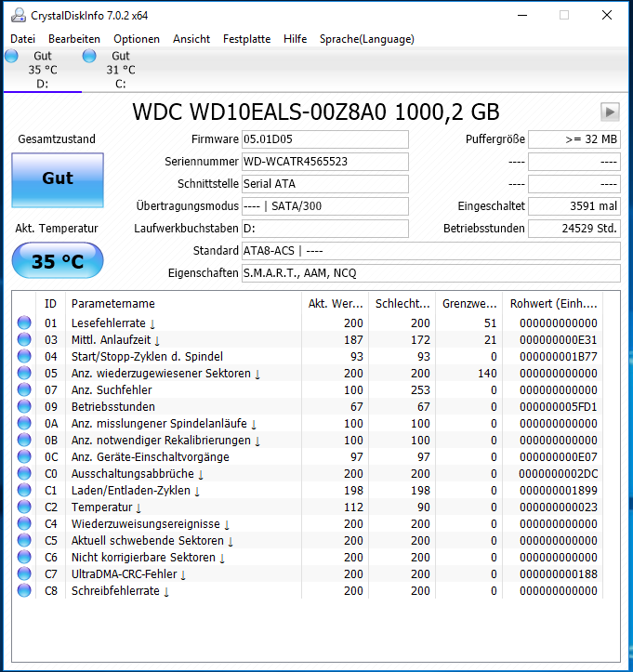Click the 35 °C temperature button

[x=58, y=260]
